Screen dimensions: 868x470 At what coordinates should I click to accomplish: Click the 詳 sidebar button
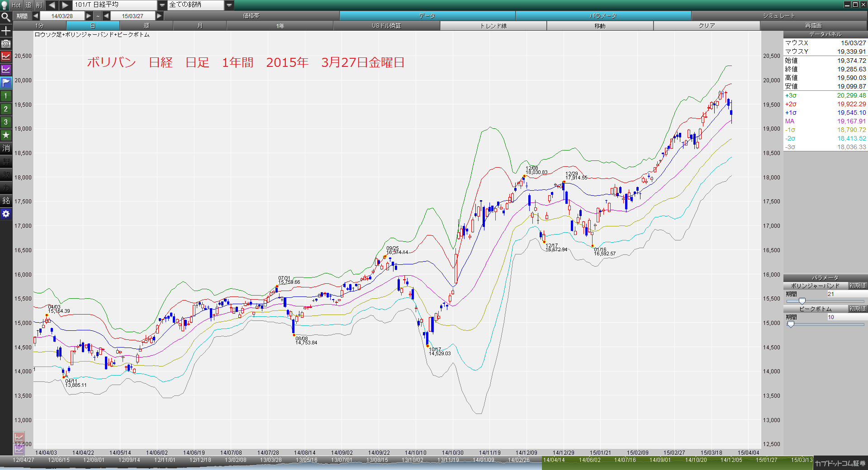6,161
